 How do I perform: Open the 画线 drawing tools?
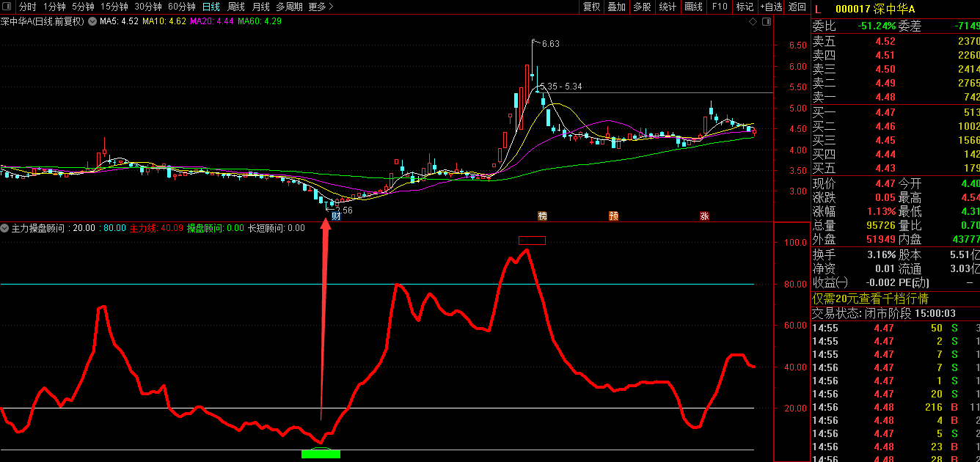point(693,7)
